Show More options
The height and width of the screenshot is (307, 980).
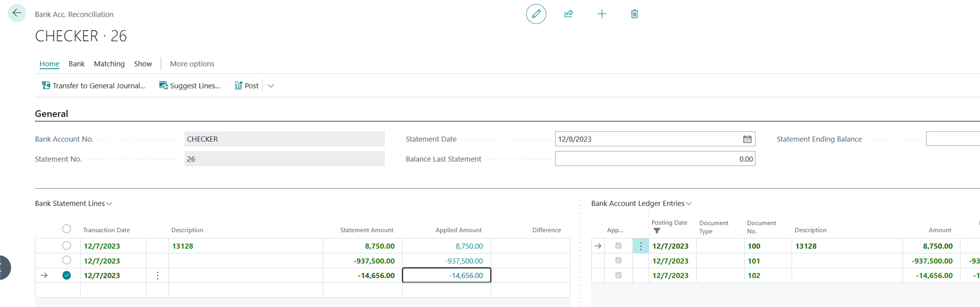tap(192, 64)
